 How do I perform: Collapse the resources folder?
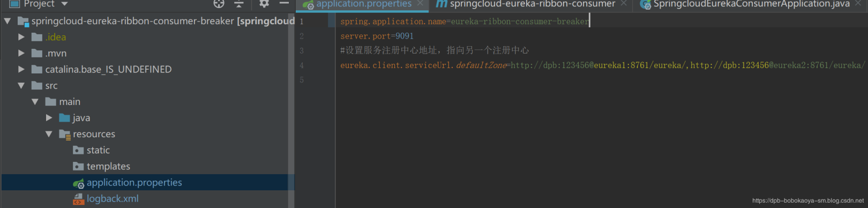click(49, 134)
